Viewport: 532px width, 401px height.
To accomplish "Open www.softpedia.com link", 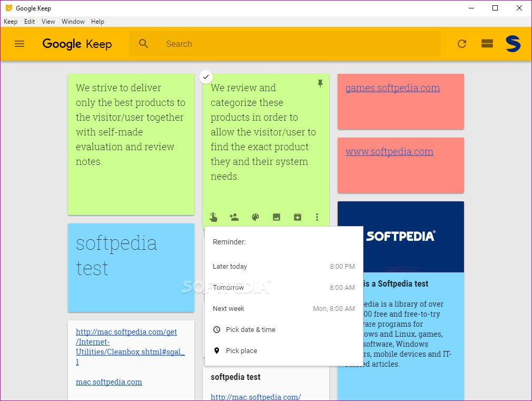I will [x=389, y=152].
